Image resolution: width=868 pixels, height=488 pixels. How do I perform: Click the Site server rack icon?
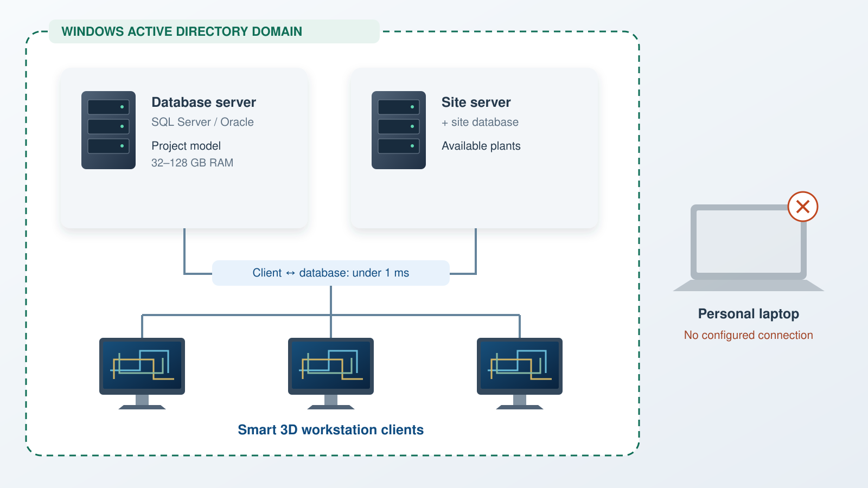[x=399, y=130]
